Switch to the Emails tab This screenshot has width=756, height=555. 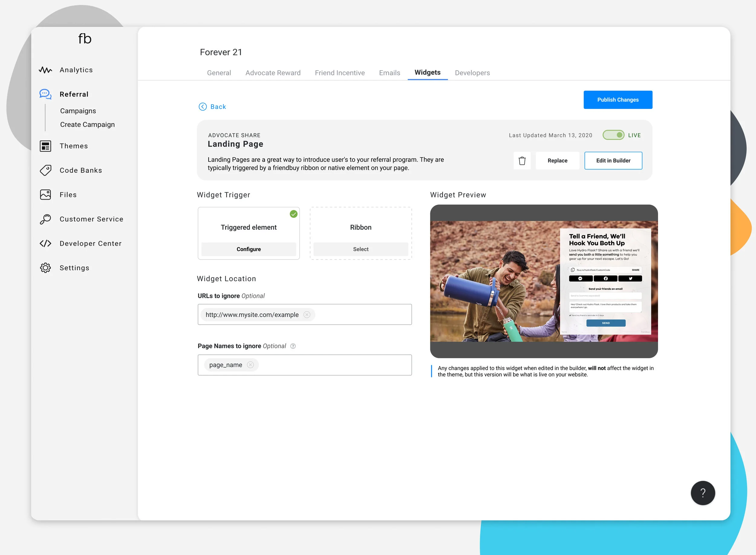point(389,73)
